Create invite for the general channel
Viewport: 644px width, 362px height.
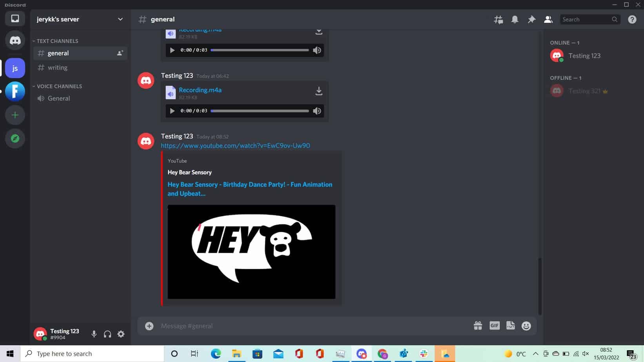coord(120,53)
